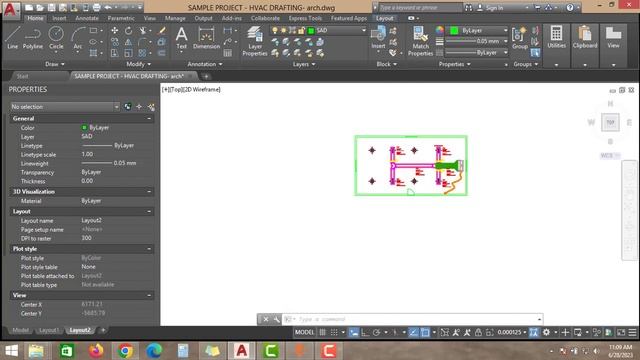
Task: Click the Group tool
Action: pos(520,38)
